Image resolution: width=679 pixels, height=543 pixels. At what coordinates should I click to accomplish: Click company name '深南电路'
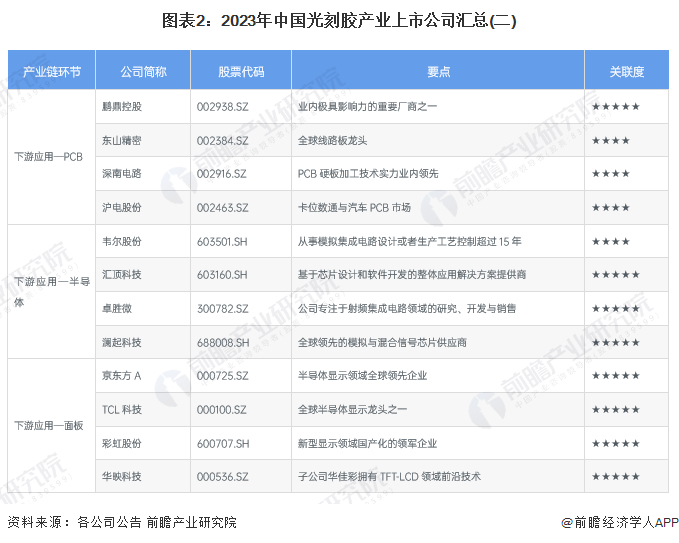122,174
